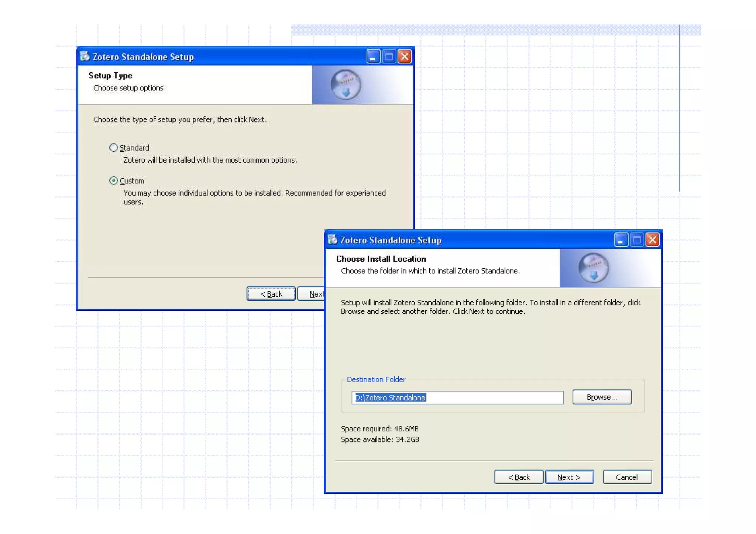The image size is (756, 534).
Task: Cancel the Zotero Standalone installation
Action: (627, 477)
